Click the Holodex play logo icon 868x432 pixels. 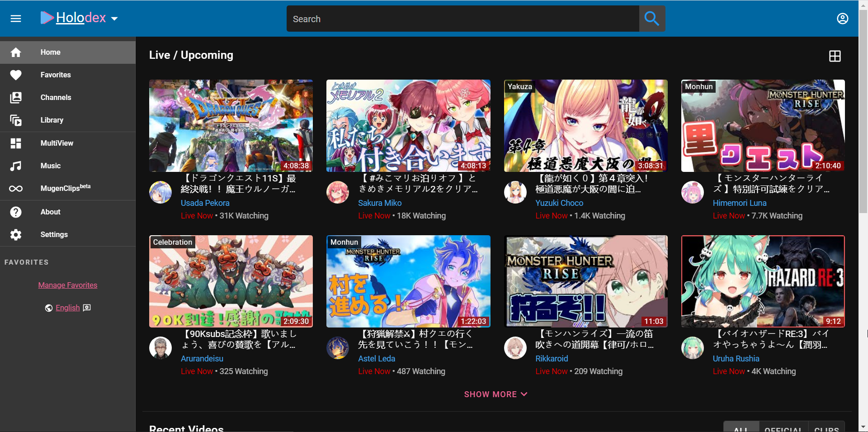(47, 18)
